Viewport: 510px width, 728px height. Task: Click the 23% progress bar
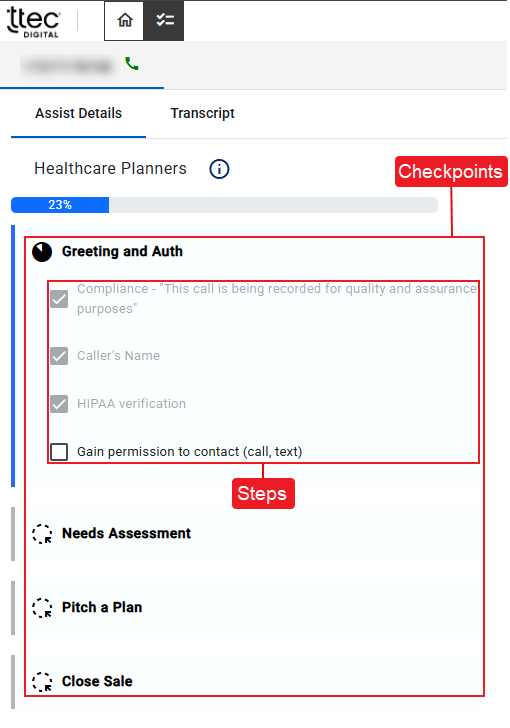coord(224,205)
